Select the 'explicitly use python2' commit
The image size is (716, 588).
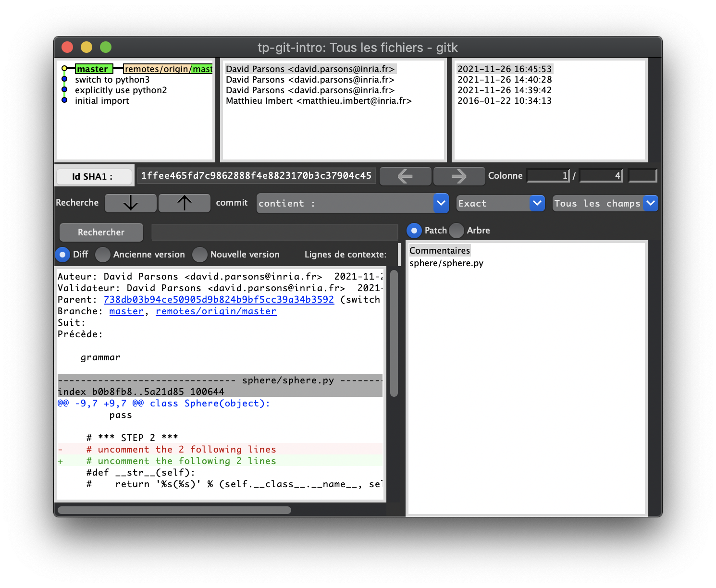(121, 90)
